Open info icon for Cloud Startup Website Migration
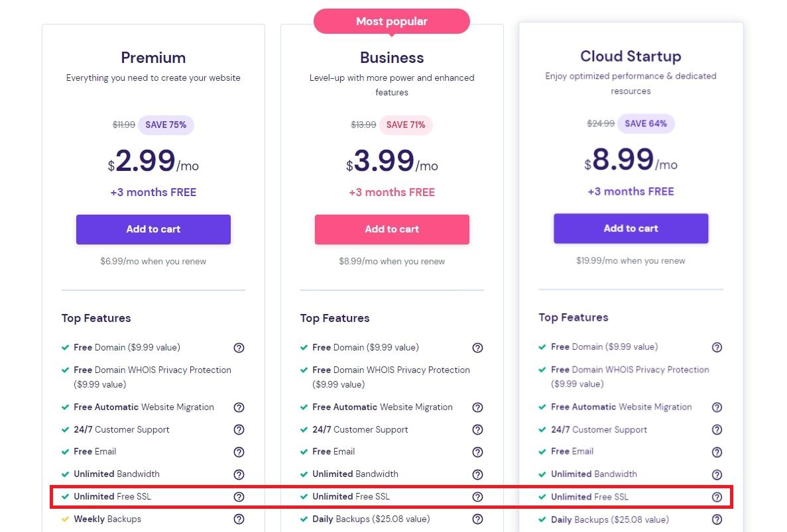The image size is (787, 532). pos(717,407)
